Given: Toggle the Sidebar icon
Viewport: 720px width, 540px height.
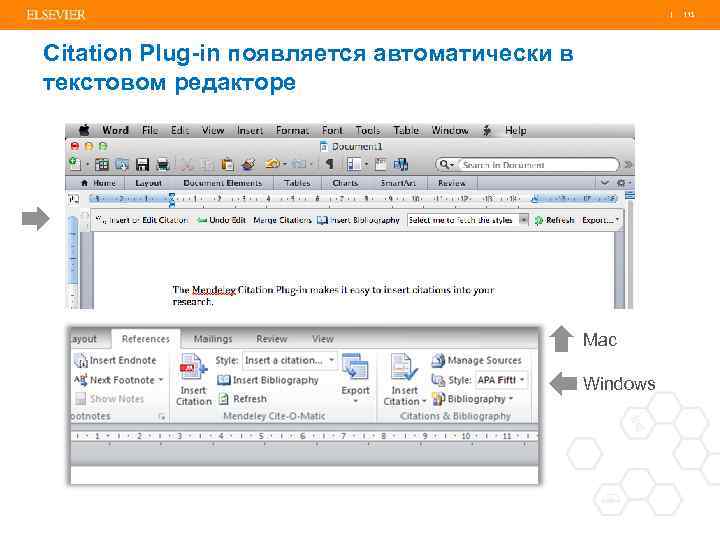Looking at the screenshot, I should (354, 164).
